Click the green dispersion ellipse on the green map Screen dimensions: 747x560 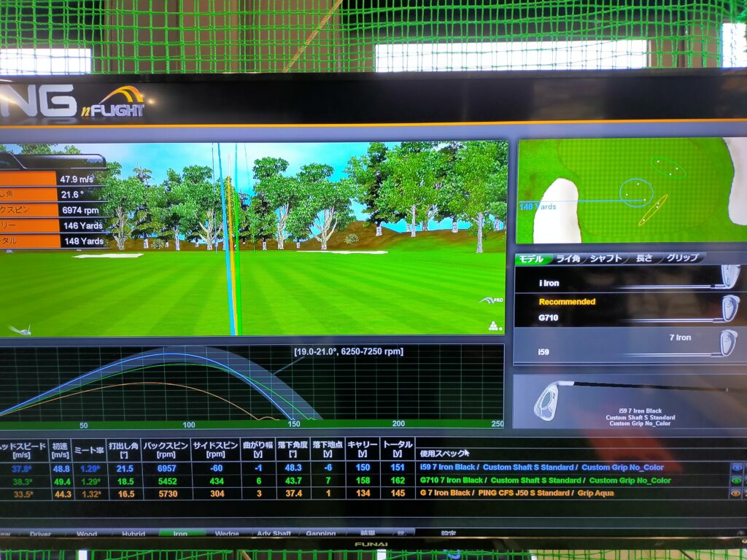pyautogui.click(x=668, y=167)
